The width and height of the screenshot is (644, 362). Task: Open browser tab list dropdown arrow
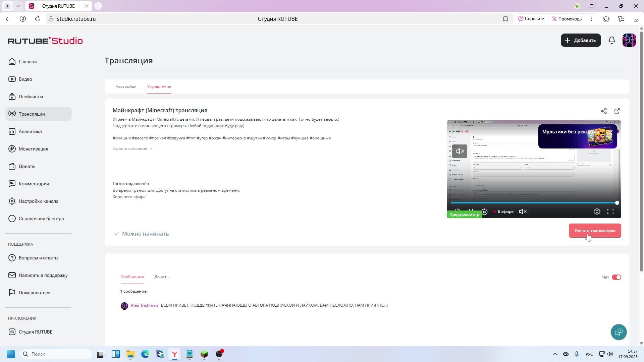[x=18, y=6]
